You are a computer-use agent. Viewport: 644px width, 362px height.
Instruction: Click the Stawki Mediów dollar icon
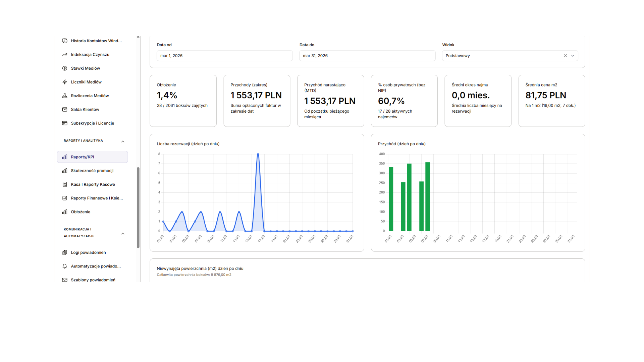65,68
